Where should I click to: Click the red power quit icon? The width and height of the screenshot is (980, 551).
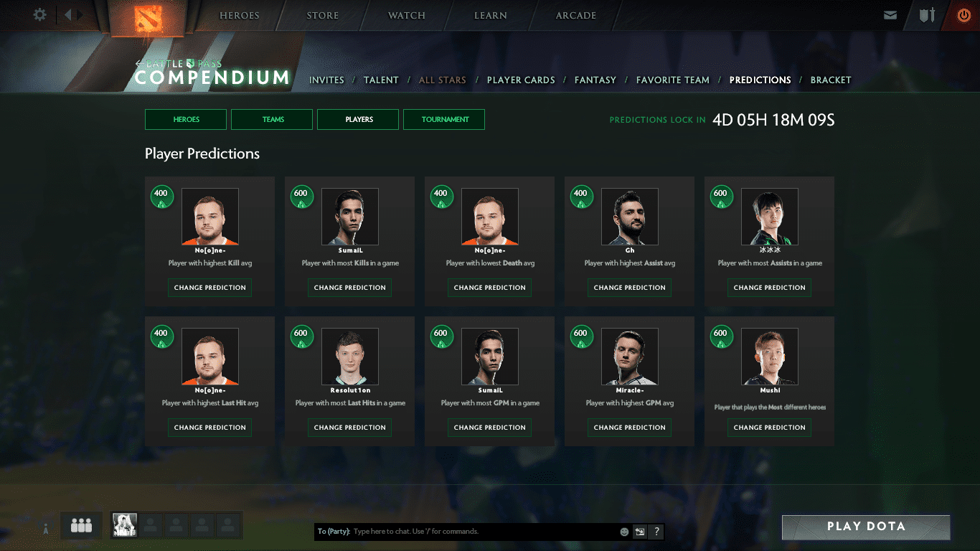point(963,15)
